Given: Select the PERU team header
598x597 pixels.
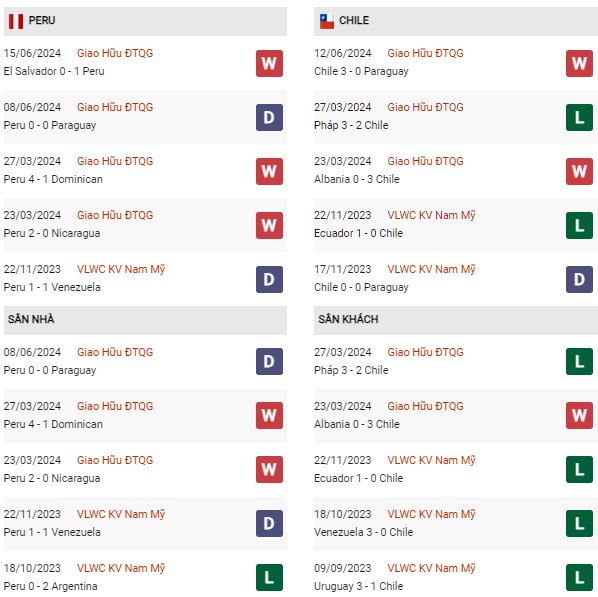Looking at the screenshot, I should [145, 21].
